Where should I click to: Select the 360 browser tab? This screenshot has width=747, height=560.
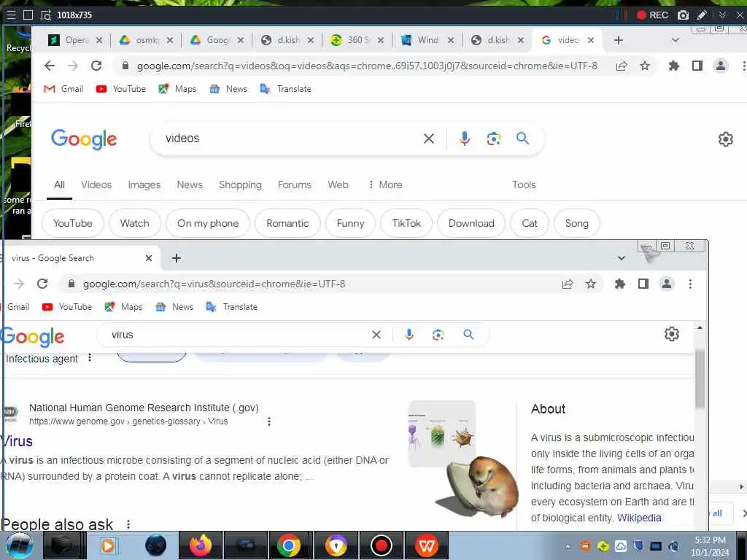tap(356, 41)
